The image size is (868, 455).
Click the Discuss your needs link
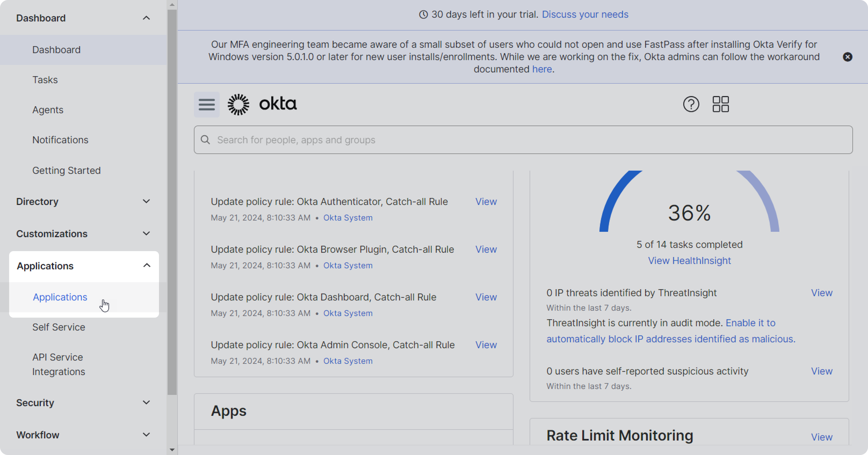(585, 14)
